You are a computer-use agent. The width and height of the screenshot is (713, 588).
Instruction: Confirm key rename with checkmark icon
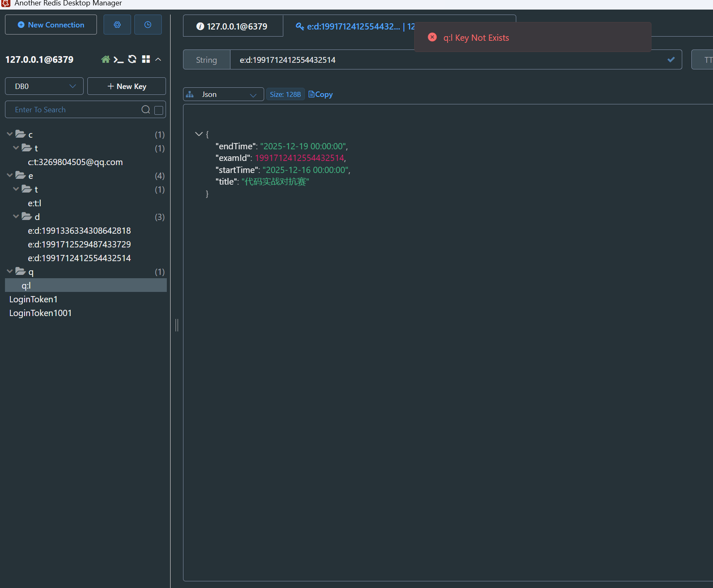(671, 59)
